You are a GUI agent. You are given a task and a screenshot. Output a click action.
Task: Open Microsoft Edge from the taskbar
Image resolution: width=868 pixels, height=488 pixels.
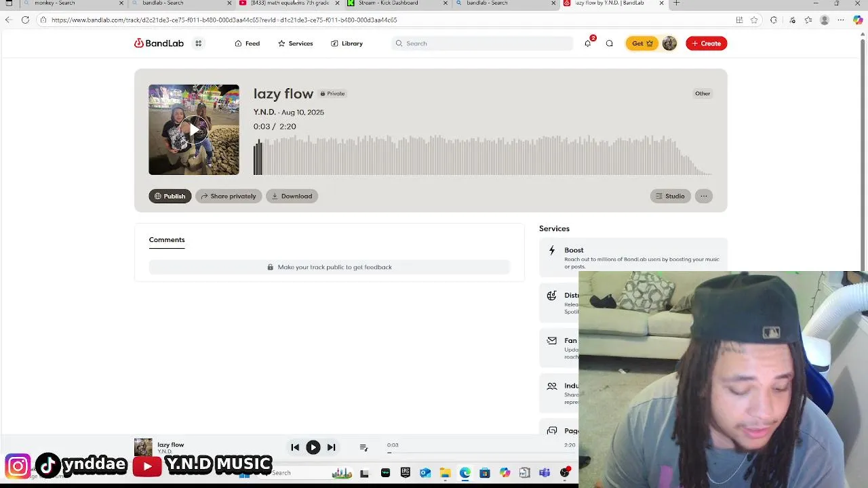tap(465, 472)
